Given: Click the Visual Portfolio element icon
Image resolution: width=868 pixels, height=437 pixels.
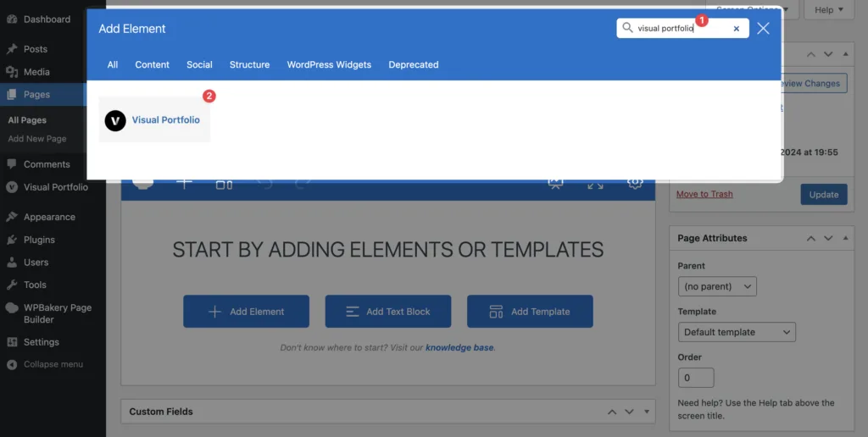Looking at the screenshot, I should pos(115,120).
